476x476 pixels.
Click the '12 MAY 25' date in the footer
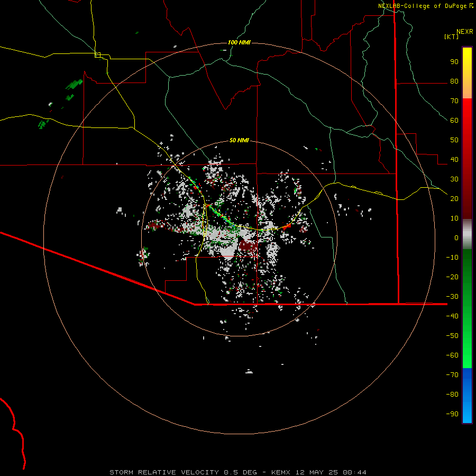click(317, 472)
